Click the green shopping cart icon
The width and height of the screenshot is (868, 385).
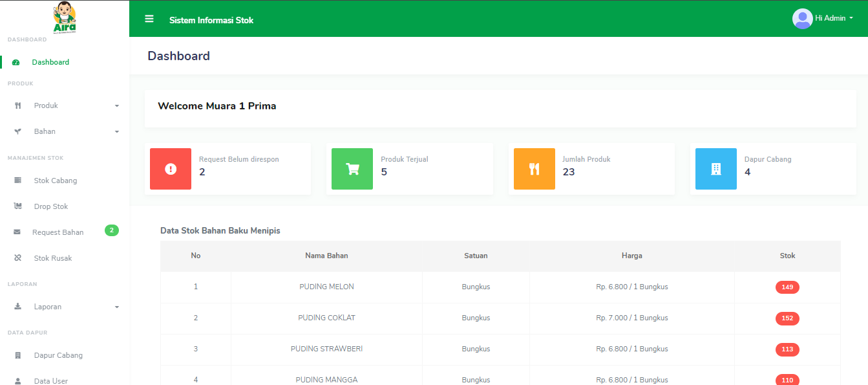click(x=352, y=169)
